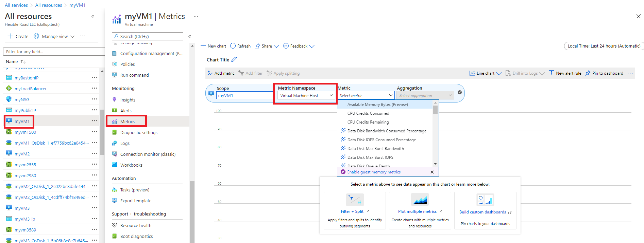
Task: Click New alert rule
Action: [565, 73]
